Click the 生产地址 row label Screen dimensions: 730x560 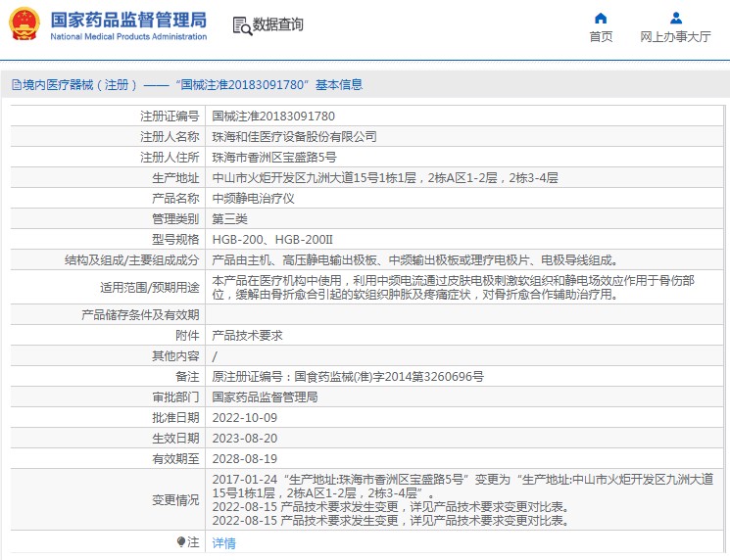(x=175, y=177)
